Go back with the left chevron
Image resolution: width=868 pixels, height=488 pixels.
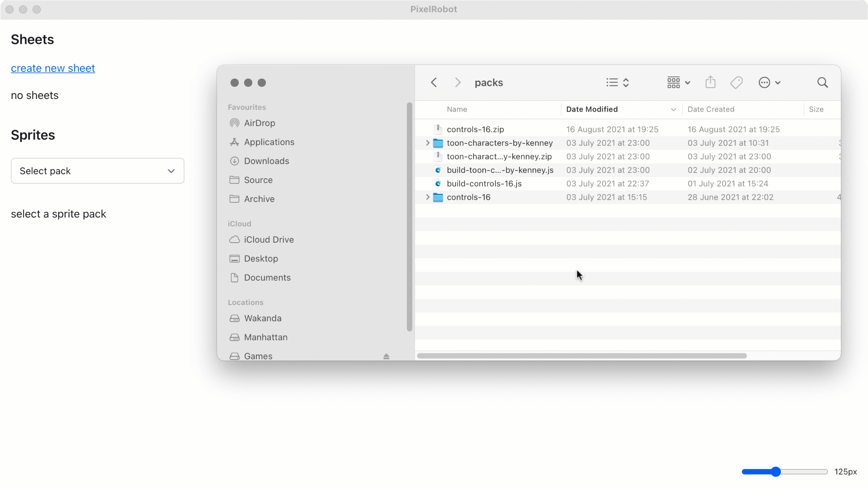tap(434, 83)
